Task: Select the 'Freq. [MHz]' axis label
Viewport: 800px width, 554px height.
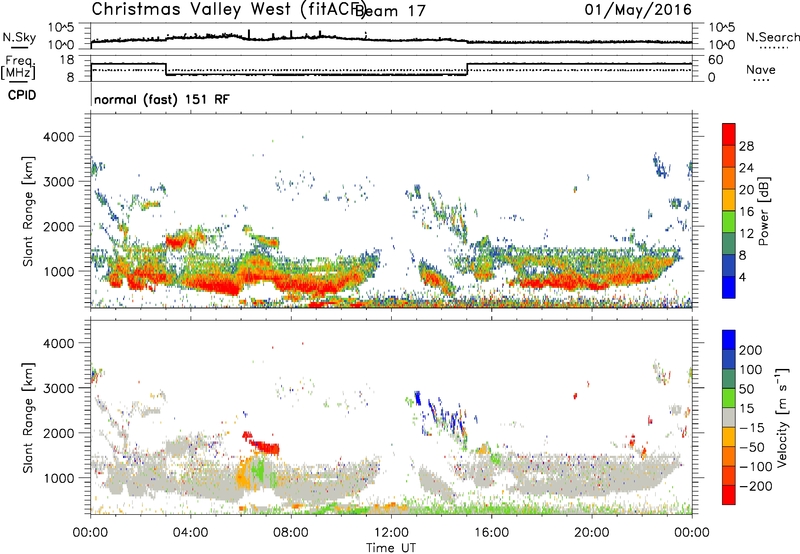Action: [19, 68]
